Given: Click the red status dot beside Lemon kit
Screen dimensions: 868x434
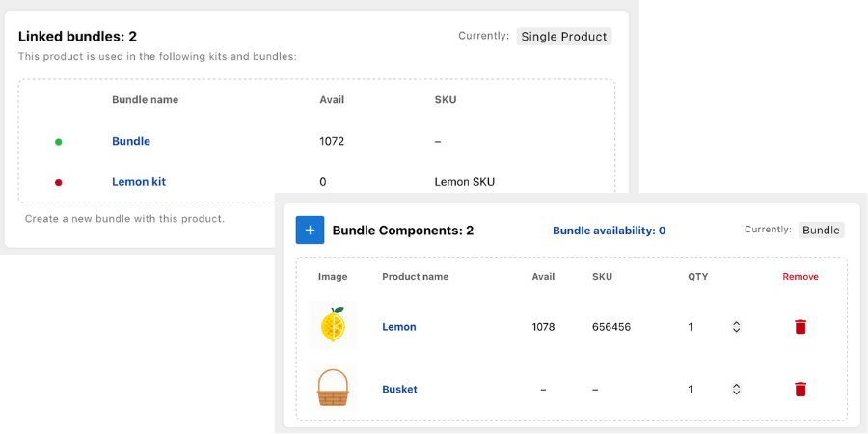Looking at the screenshot, I should (58, 182).
